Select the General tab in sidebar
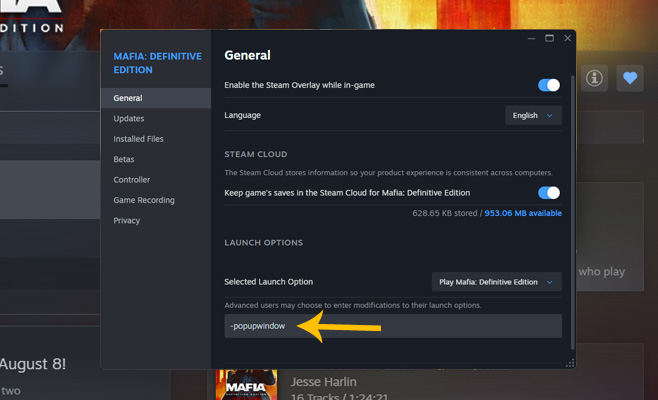658x400 pixels. 156,98
